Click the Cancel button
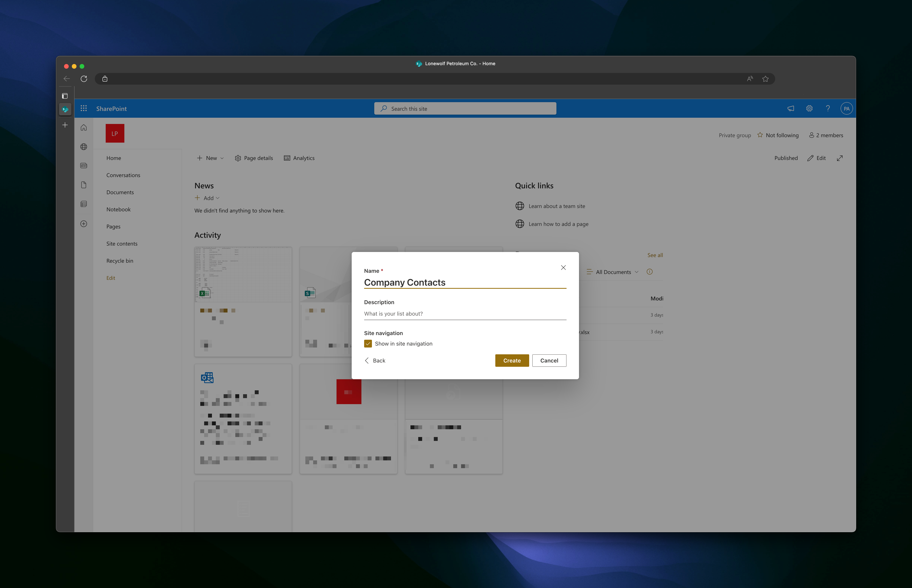Screen dimensions: 912x588 click(x=549, y=360)
